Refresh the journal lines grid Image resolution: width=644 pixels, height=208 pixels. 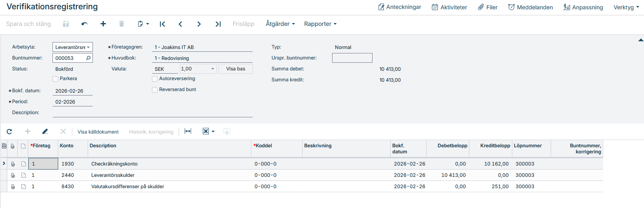9,132
